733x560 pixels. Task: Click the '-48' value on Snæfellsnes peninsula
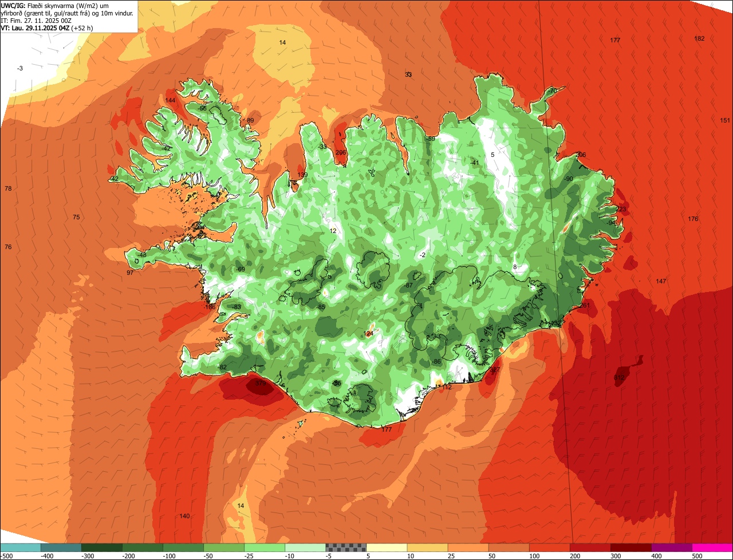pyautogui.click(x=142, y=255)
